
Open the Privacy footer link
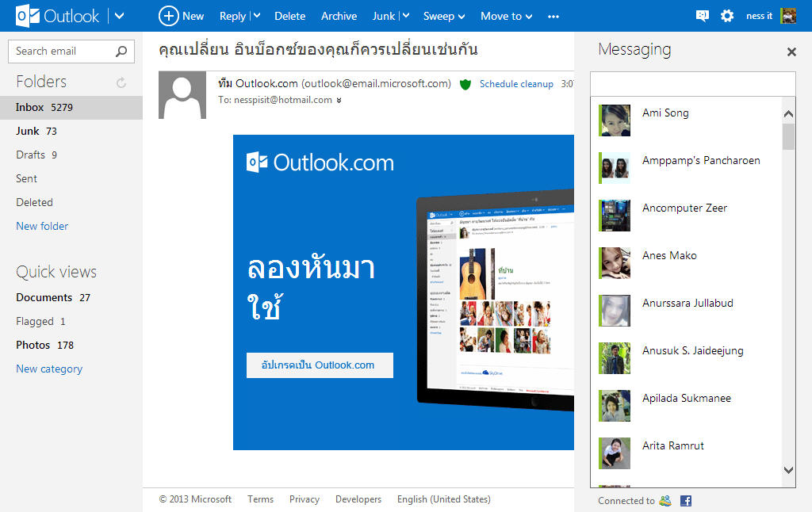coord(304,499)
